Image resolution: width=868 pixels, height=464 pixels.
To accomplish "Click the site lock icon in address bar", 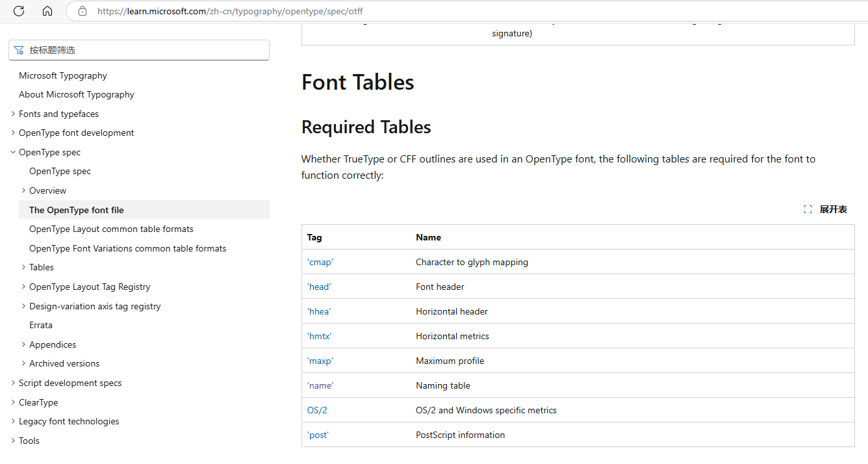I will pos(82,11).
